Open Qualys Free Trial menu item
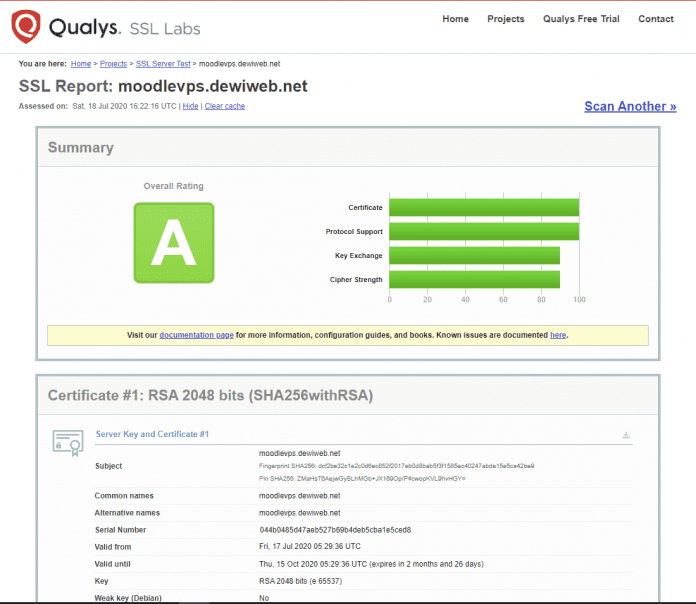The width and height of the screenshot is (696, 604). coord(581,19)
